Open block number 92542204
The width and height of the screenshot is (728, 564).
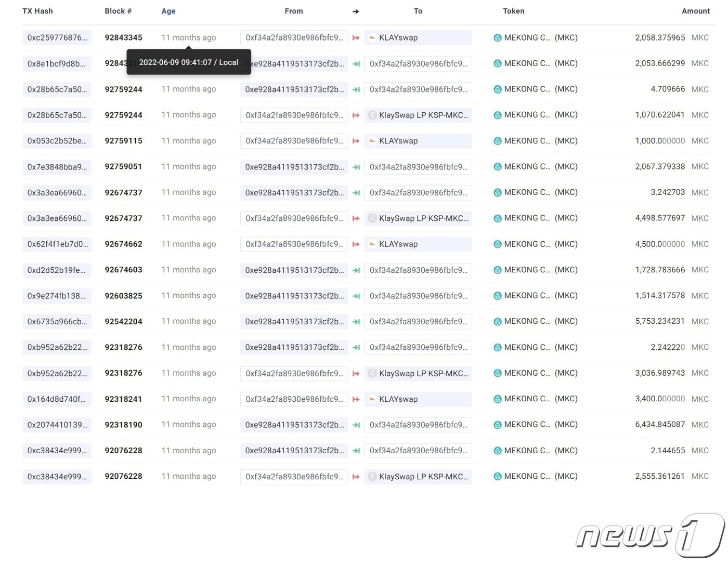(123, 321)
